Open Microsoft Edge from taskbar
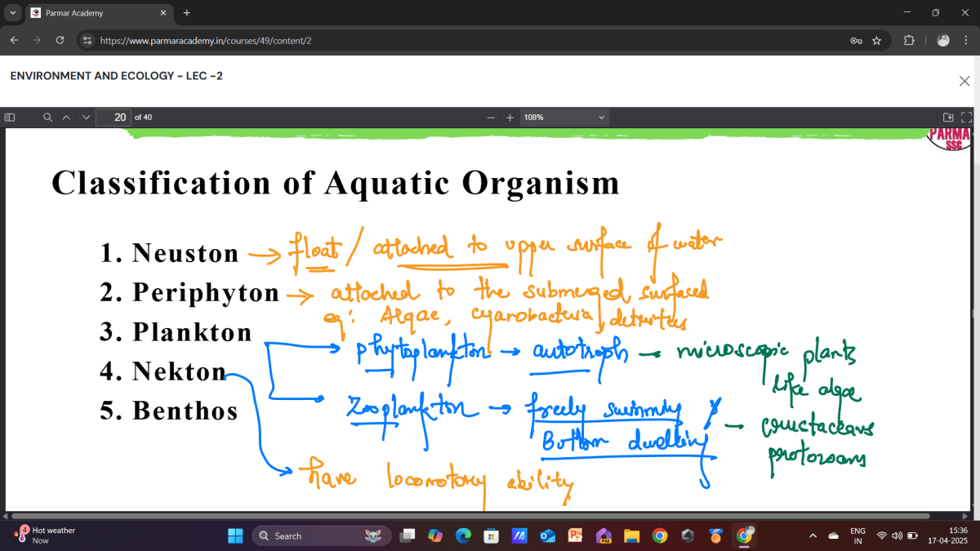This screenshot has width=980, height=551. click(463, 536)
